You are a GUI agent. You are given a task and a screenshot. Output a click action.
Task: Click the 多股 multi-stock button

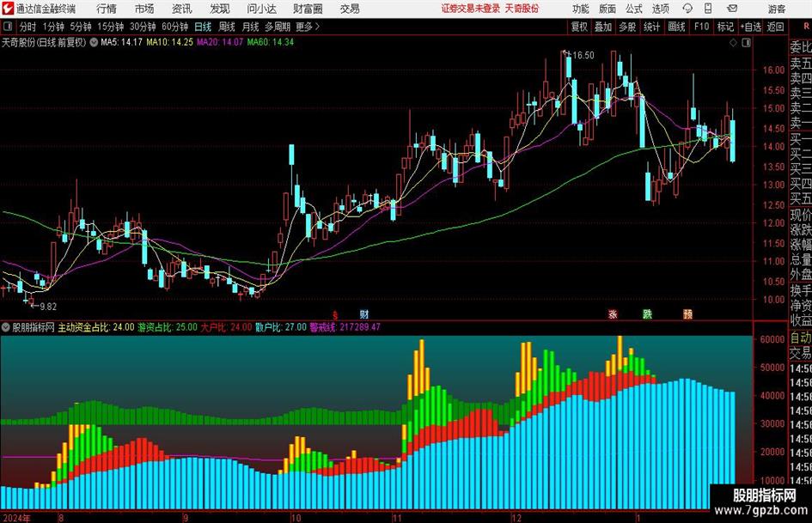pos(627,27)
